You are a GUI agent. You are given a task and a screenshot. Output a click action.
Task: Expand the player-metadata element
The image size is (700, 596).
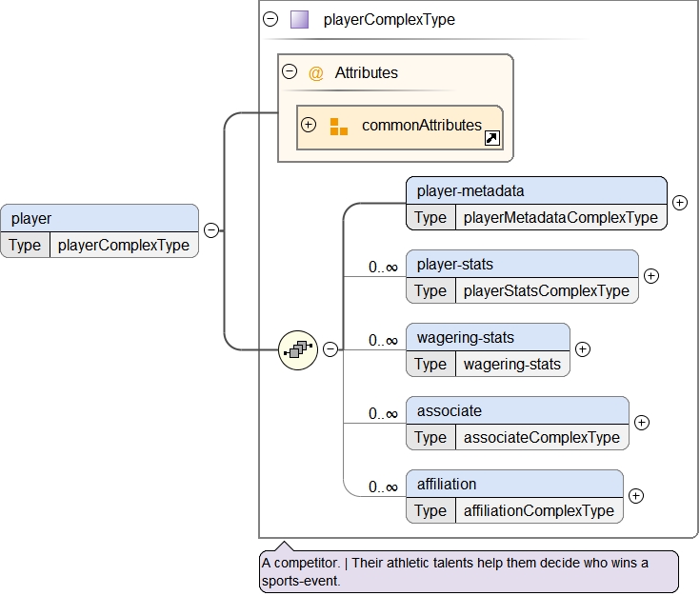tap(680, 202)
